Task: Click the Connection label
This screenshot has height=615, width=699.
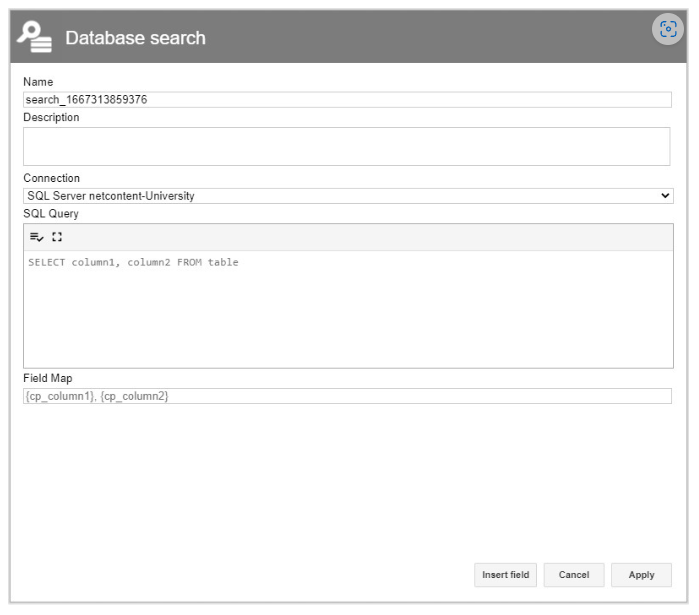Action: coord(51,178)
